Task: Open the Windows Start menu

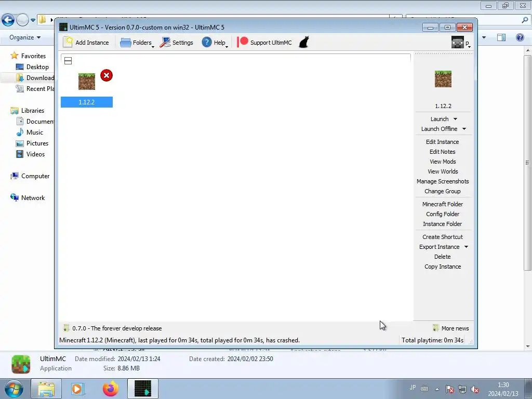Action: point(14,389)
